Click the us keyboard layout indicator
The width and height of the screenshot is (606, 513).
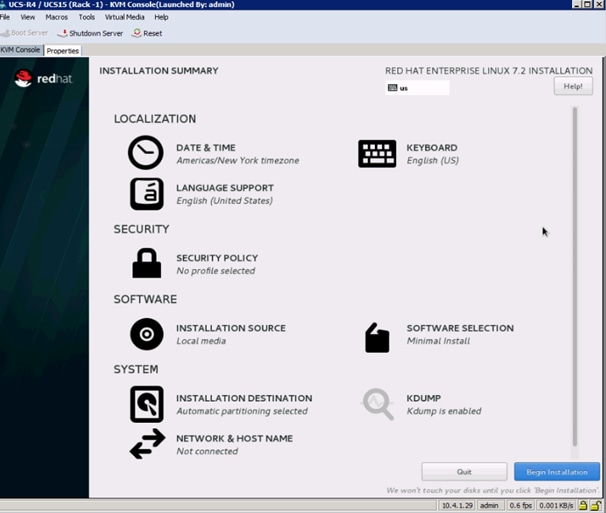click(x=417, y=88)
